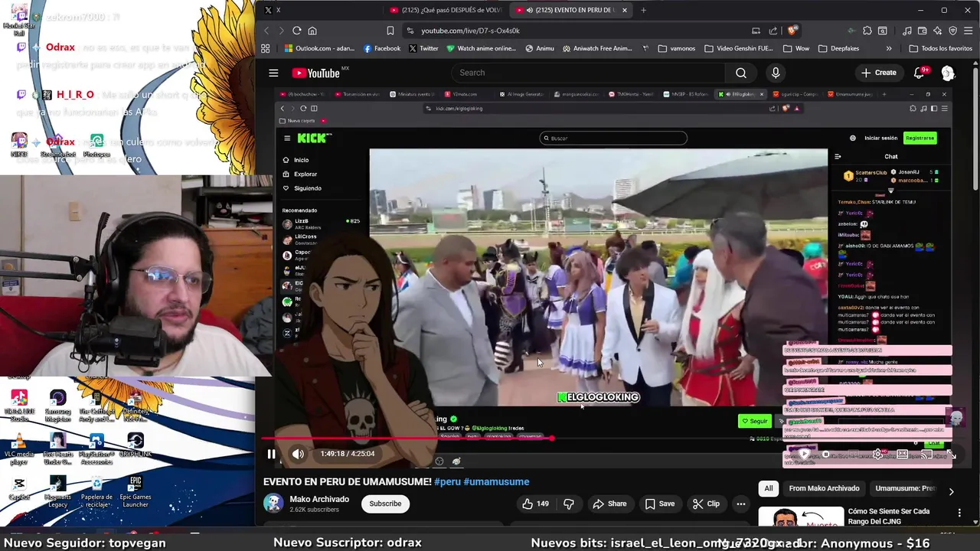Open Epic Games Launcher desktop shortcut
This screenshot has width=980, height=551.
136,492
